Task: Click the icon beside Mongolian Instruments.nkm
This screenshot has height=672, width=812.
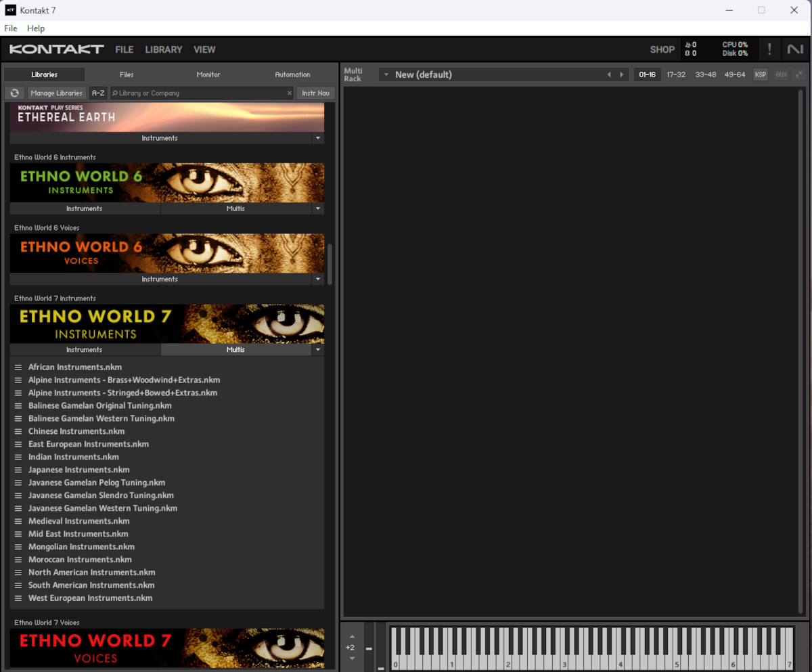Action: pyautogui.click(x=19, y=547)
